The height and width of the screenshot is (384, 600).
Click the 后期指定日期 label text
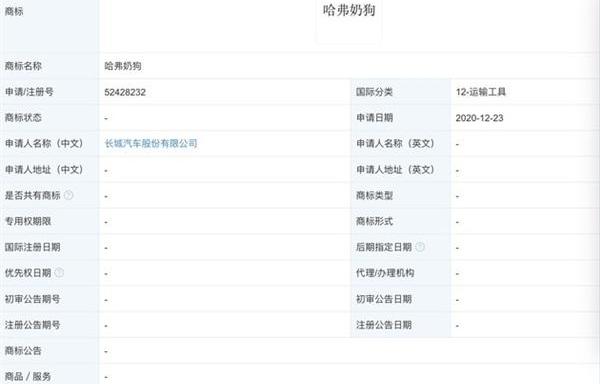[x=384, y=247]
